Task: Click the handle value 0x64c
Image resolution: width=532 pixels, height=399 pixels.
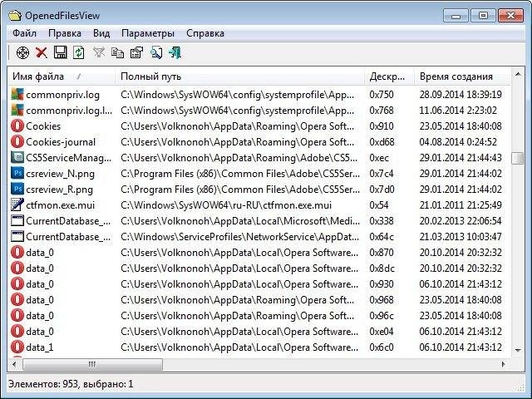Action: click(382, 236)
